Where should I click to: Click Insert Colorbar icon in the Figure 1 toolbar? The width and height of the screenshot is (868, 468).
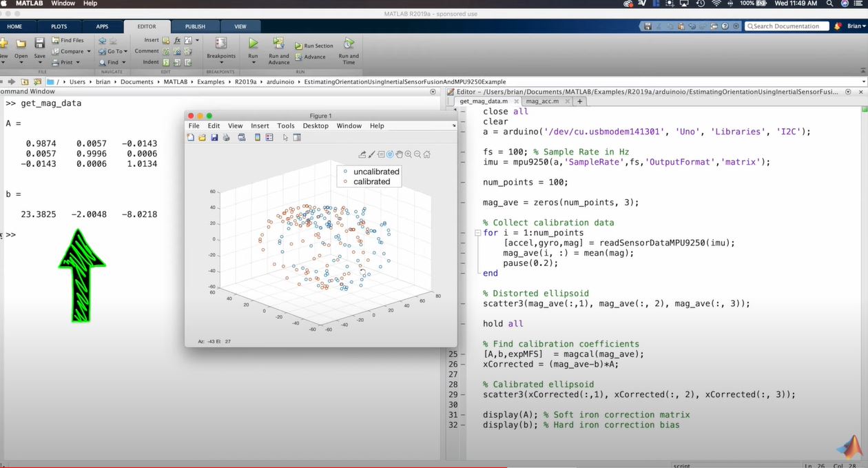(258, 138)
